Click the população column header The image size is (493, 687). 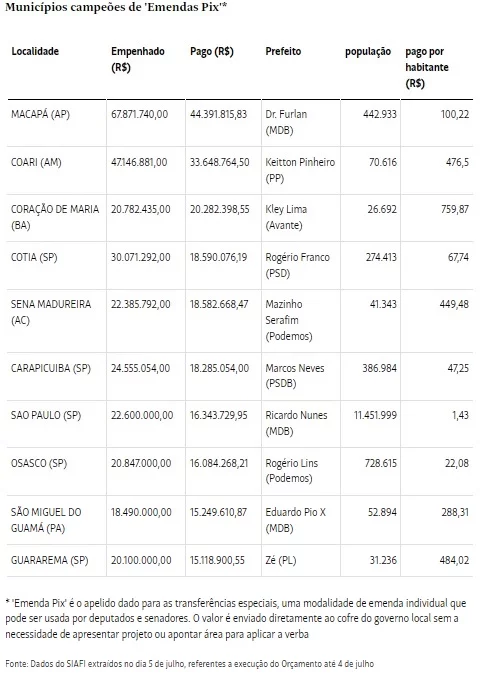368,52
